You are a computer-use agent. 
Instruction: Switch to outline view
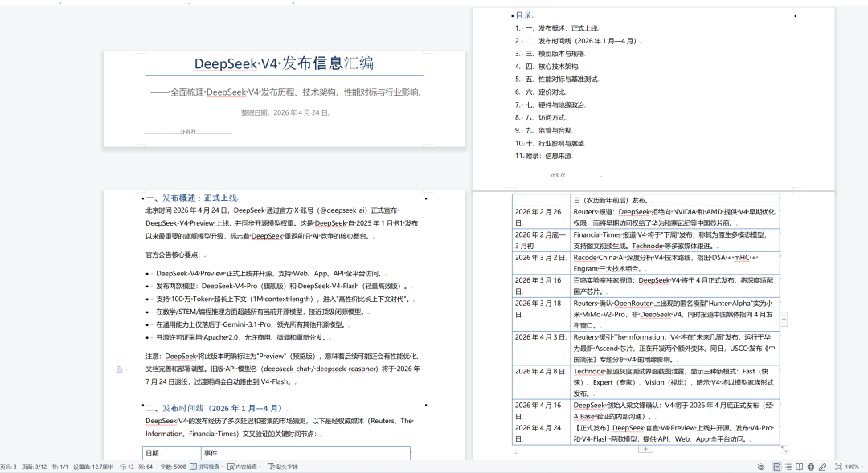pos(788,466)
